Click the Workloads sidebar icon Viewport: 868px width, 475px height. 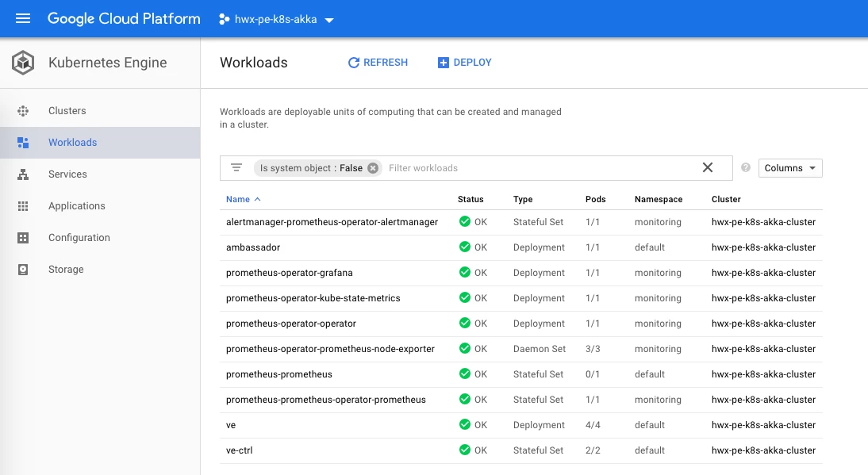pos(23,143)
